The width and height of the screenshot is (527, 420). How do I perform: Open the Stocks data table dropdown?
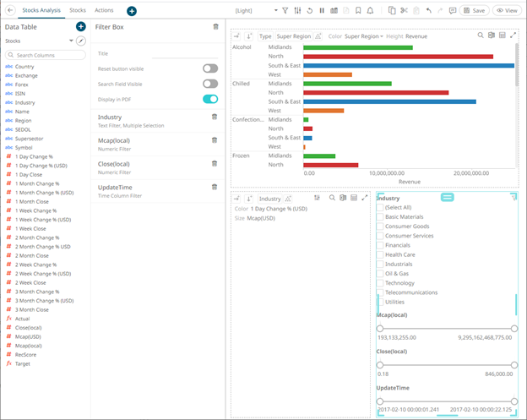coord(71,41)
